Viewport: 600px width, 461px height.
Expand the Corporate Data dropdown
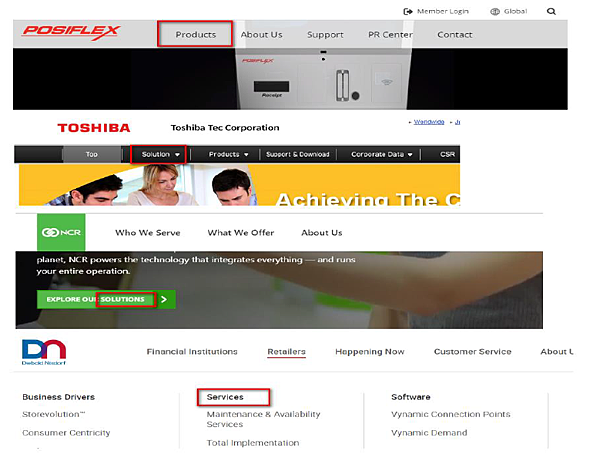tap(382, 154)
